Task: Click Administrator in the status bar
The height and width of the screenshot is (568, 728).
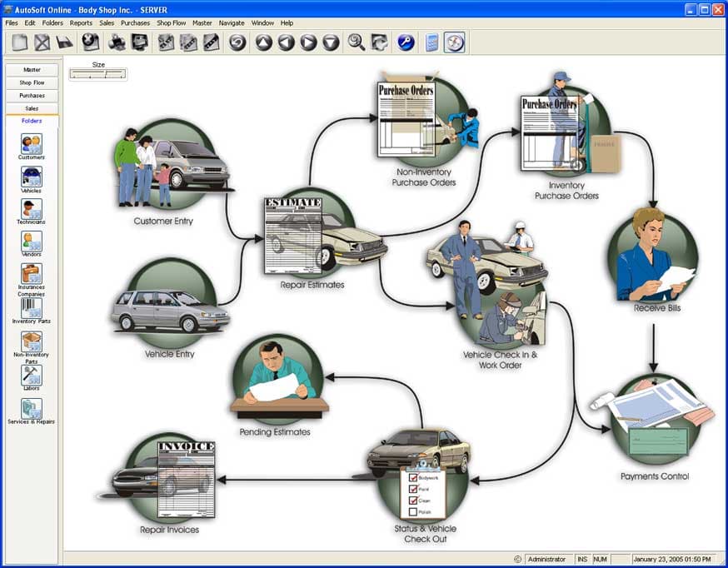Action: (x=547, y=559)
